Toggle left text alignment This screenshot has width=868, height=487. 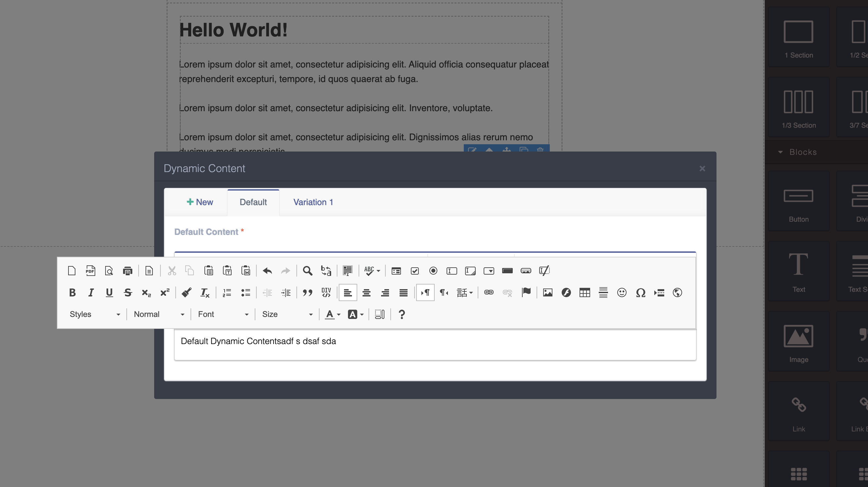[348, 292]
